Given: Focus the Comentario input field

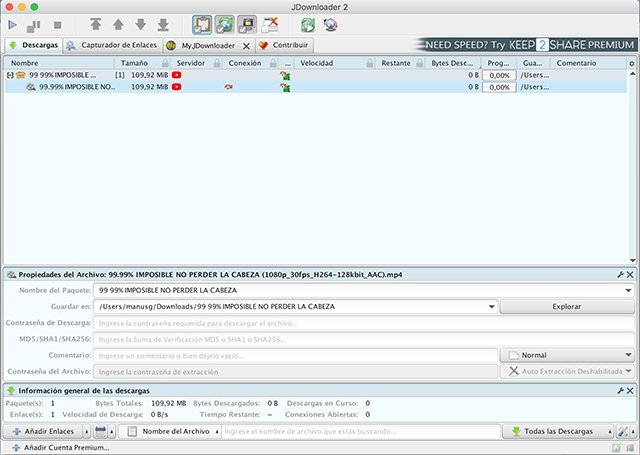Looking at the screenshot, I should click(296, 355).
